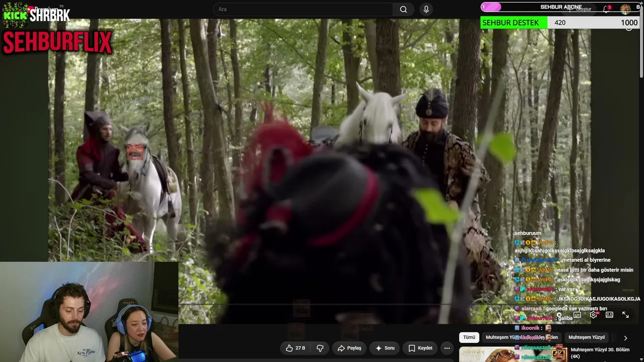Save the video with Kaydet
This screenshot has width=644, height=362.
420,348
